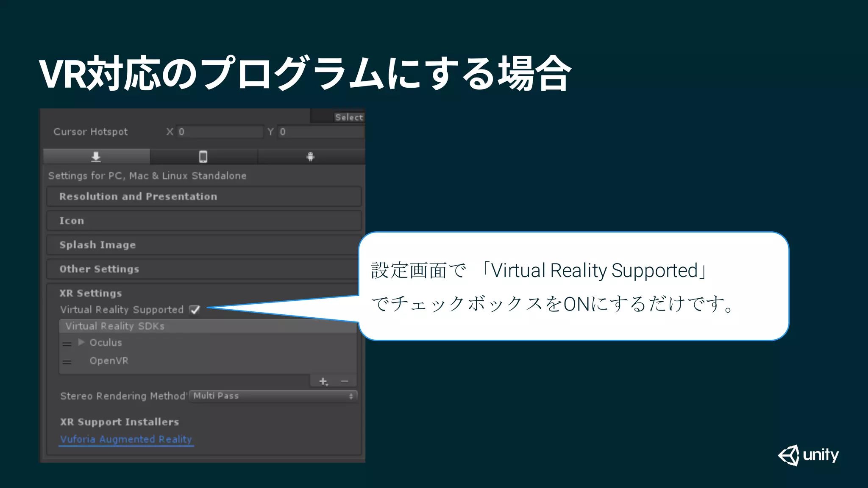Expand the Icon section
The width and height of the screenshot is (868, 488).
point(204,221)
